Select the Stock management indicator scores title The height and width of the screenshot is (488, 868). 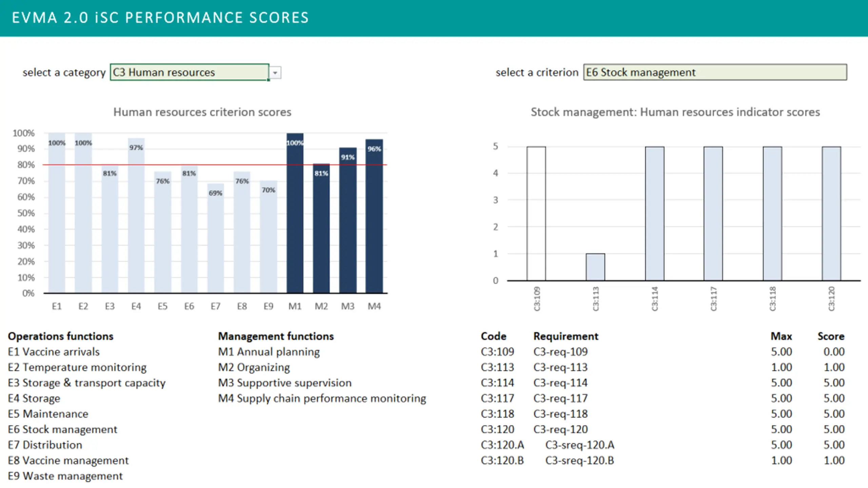[x=675, y=112]
